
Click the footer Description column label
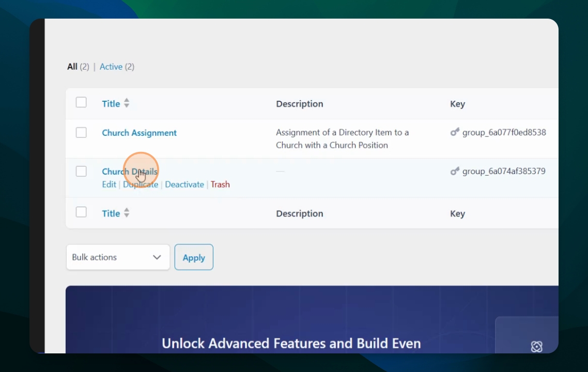pos(300,213)
